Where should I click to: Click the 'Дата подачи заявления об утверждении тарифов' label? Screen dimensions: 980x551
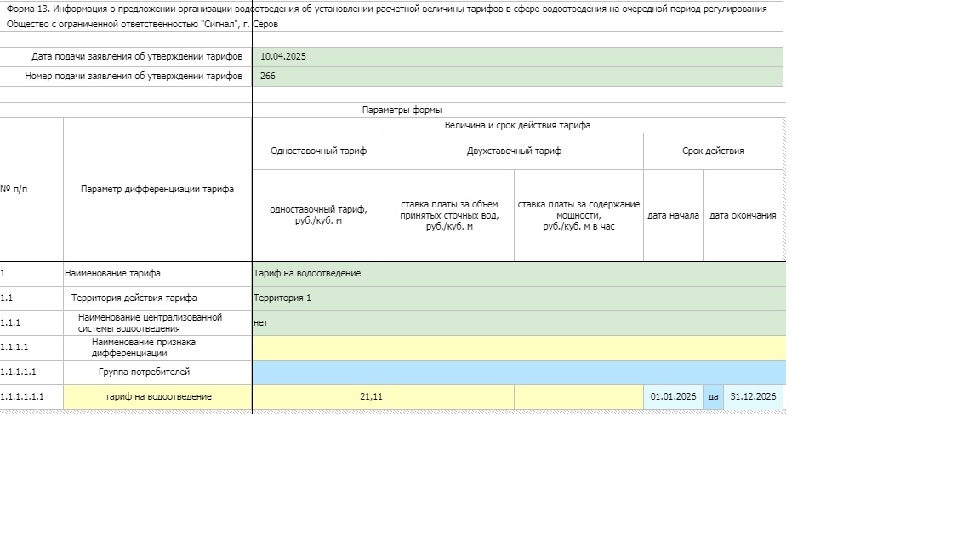pos(137,56)
